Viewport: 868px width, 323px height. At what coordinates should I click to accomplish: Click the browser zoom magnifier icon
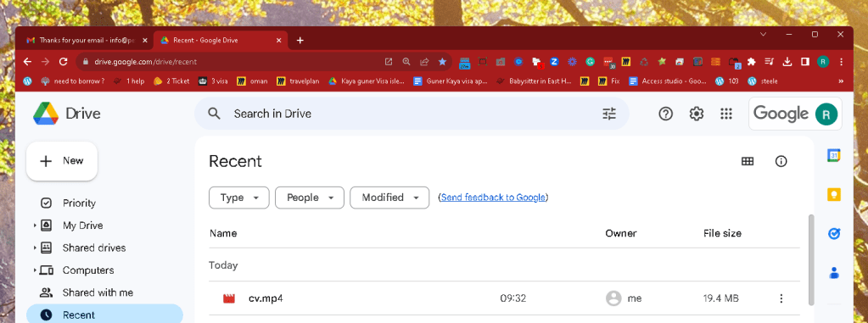tap(406, 62)
